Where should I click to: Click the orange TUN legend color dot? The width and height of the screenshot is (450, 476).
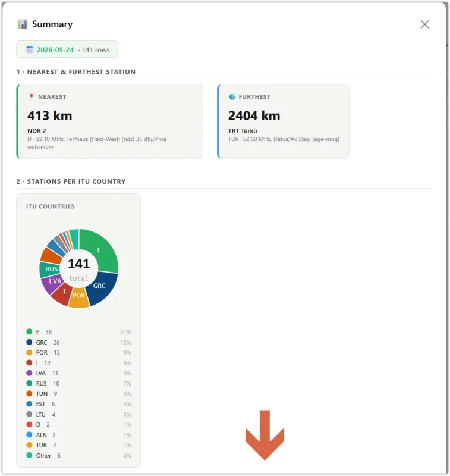coord(29,393)
